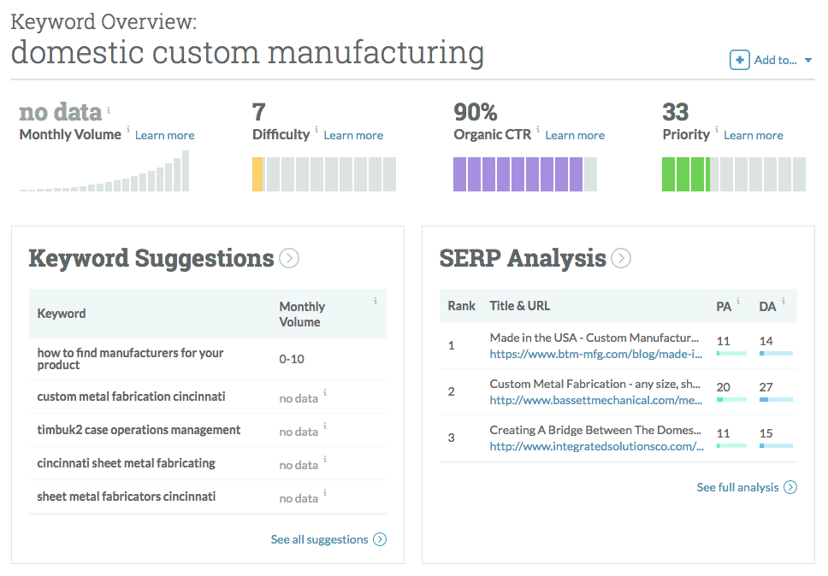This screenshot has width=828, height=576.
Task: Click the Monthly Volume trend bar chart
Action: pos(104,171)
